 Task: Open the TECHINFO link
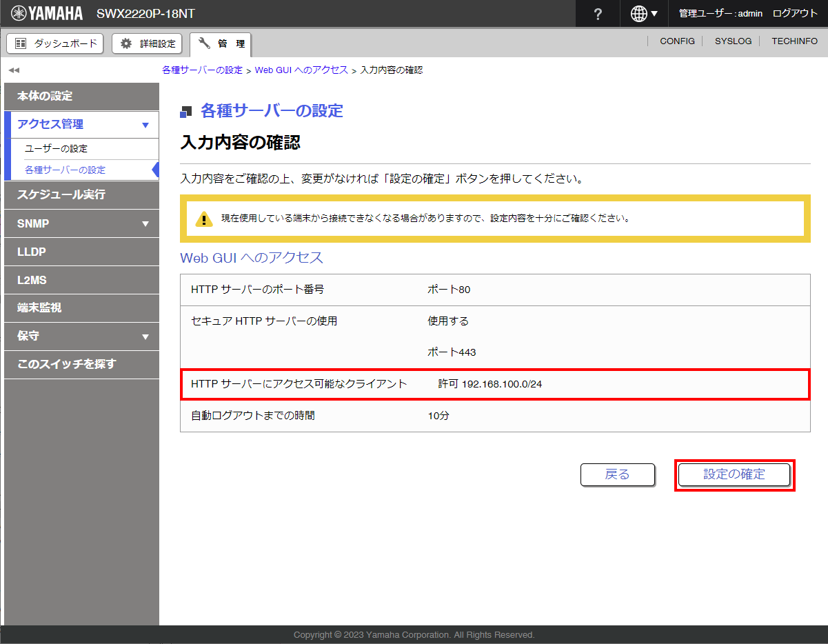[x=794, y=41]
